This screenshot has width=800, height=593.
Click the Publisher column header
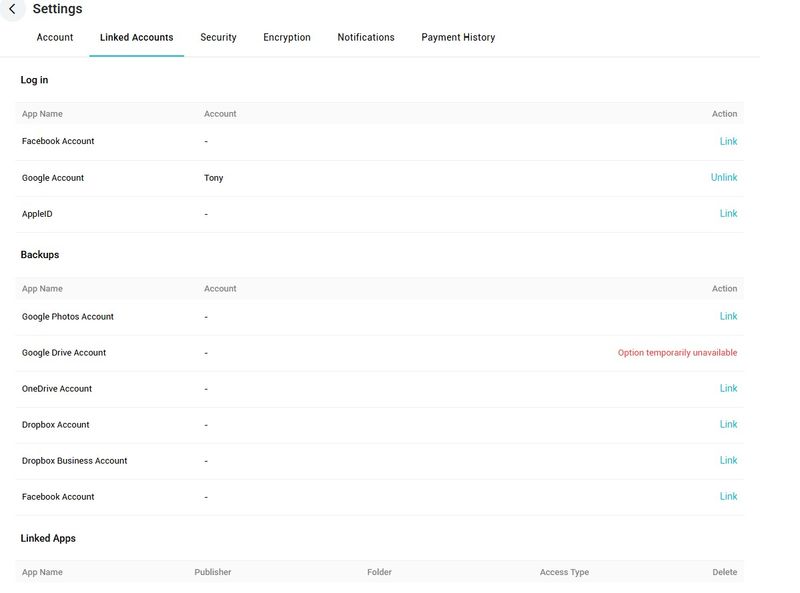(213, 573)
